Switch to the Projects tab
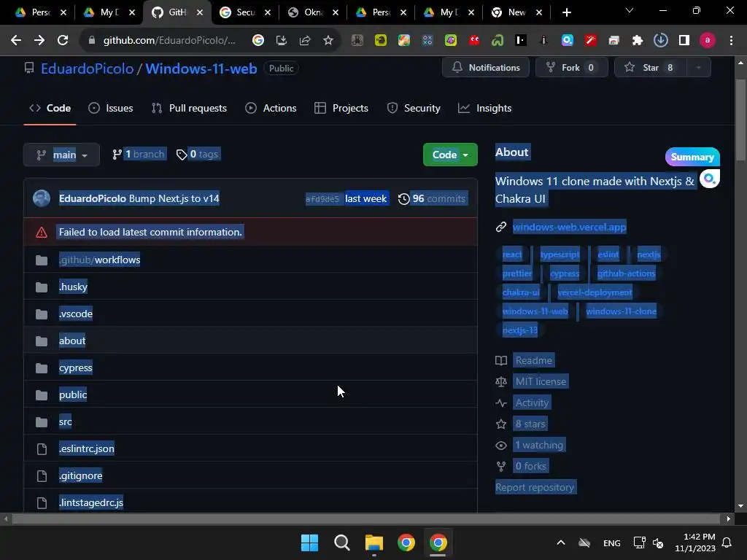This screenshot has height=560, width=747. (341, 108)
